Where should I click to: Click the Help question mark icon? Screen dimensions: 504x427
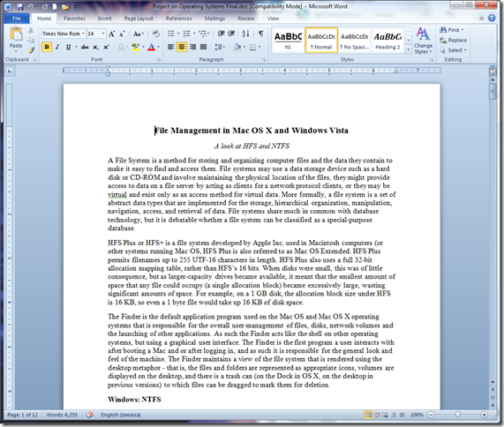(x=492, y=18)
